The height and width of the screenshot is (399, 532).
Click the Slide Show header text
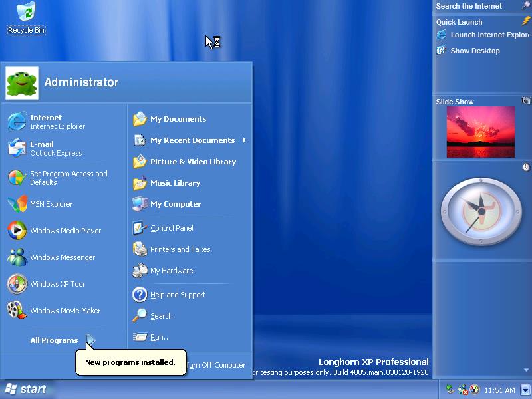click(455, 102)
